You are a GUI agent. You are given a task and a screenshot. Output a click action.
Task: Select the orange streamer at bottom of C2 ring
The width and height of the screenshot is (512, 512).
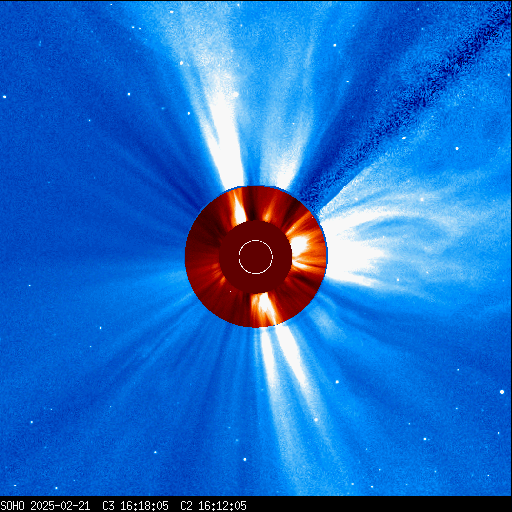click(263, 309)
